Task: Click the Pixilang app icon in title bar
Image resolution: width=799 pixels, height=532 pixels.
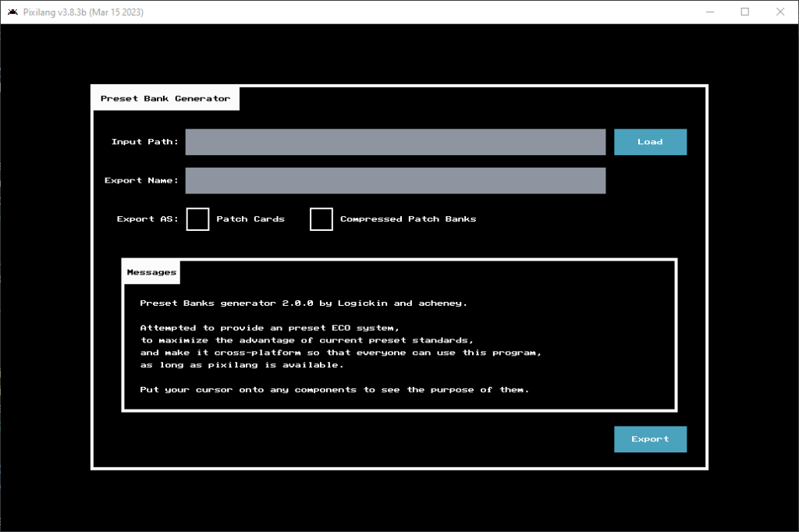Action: [12, 12]
